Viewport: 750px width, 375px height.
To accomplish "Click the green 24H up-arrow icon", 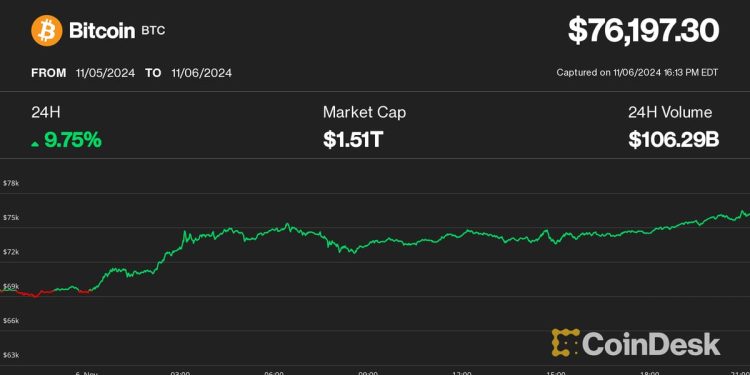I will pyautogui.click(x=35, y=143).
